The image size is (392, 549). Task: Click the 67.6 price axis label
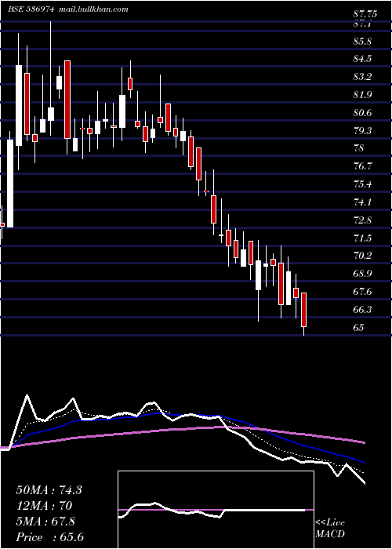tap(362, 292)
